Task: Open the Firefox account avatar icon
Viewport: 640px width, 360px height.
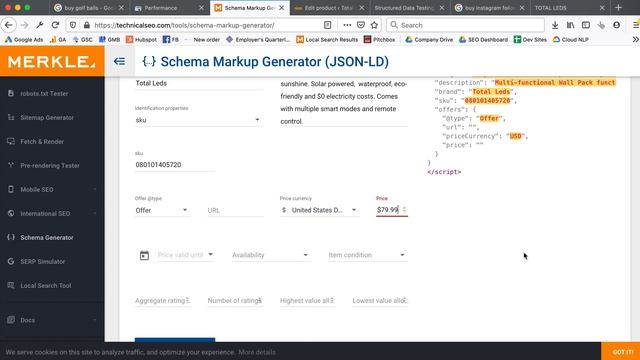Action: pos(616,25)
